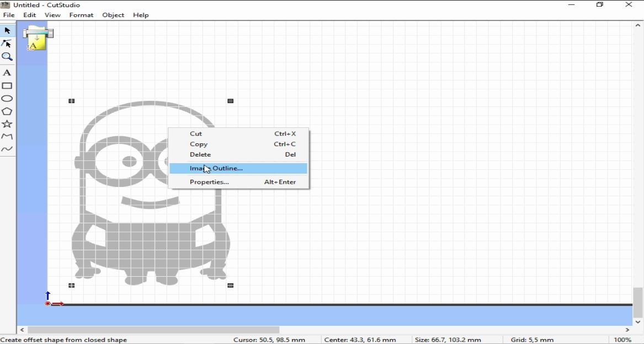The image size is (644, 344).
Task: Click the cutting printer icon
Action: 38,38
